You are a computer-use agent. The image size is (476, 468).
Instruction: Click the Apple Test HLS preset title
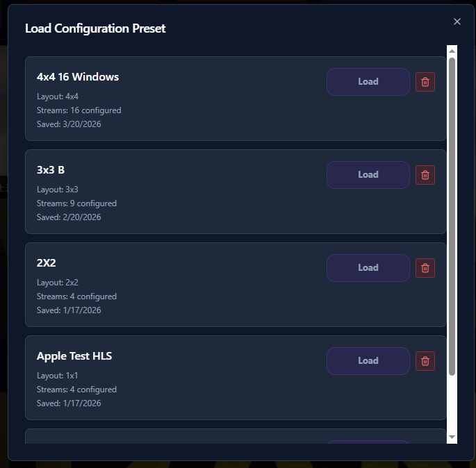pyautogui.click(x=74, y=356)
